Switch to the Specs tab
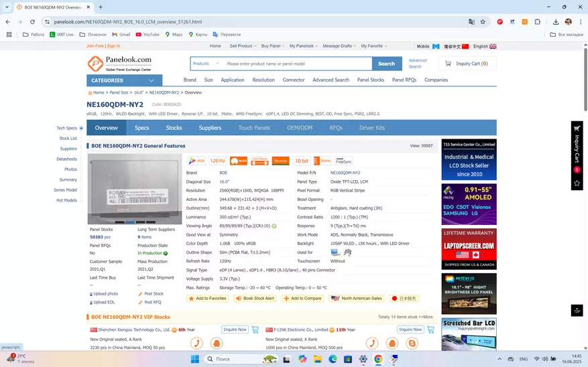The width and height of the screenshot is (588, 367). tap(141, 128)
